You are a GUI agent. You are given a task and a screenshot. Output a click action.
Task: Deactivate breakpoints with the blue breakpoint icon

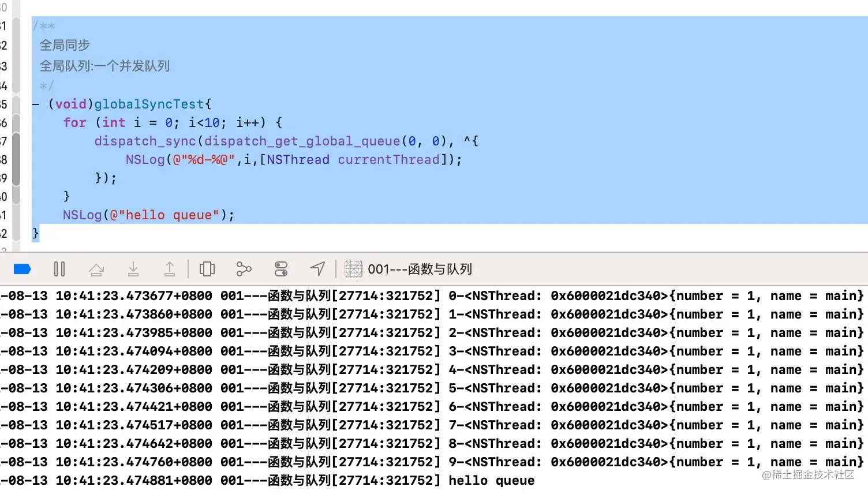click(22, 269)
